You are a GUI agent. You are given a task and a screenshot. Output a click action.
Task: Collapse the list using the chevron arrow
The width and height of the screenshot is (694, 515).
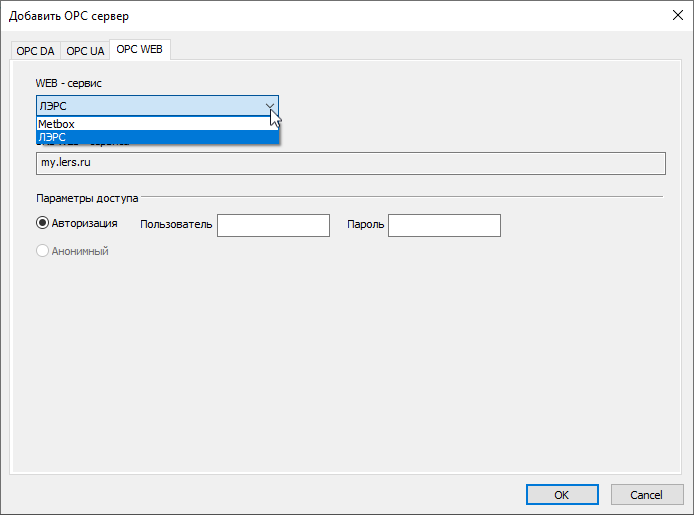point(269,106)
